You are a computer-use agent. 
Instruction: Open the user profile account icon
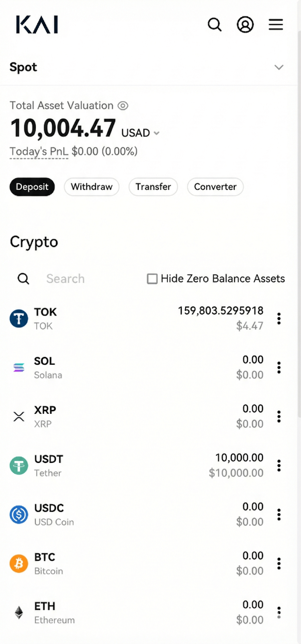tap(245, 25)
